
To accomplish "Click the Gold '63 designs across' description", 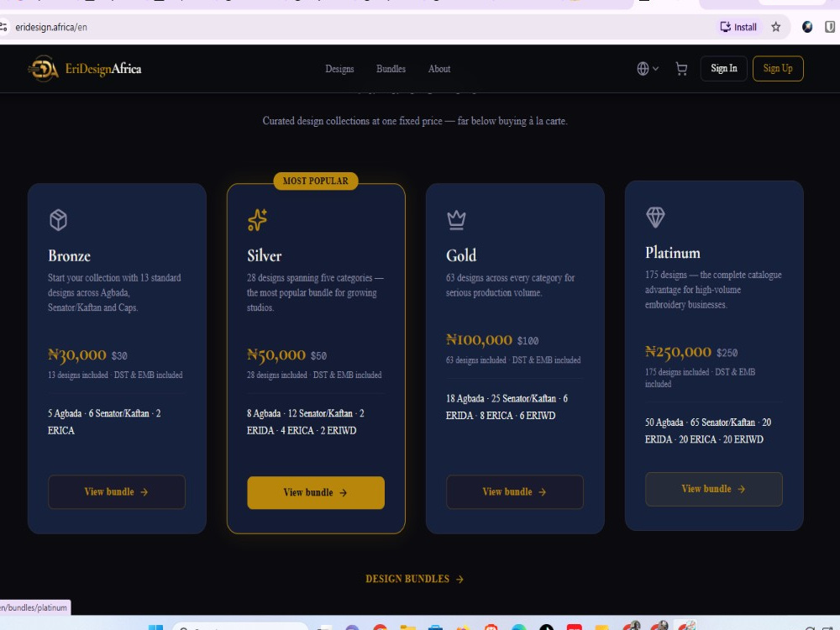I will [510, 285].
